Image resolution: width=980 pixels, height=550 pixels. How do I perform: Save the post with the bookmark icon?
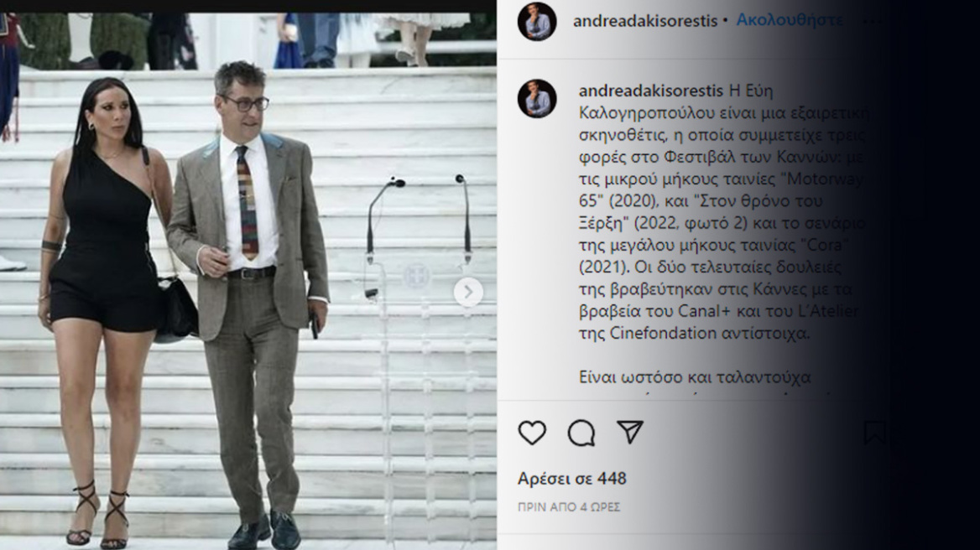click(x=874, y=433)
